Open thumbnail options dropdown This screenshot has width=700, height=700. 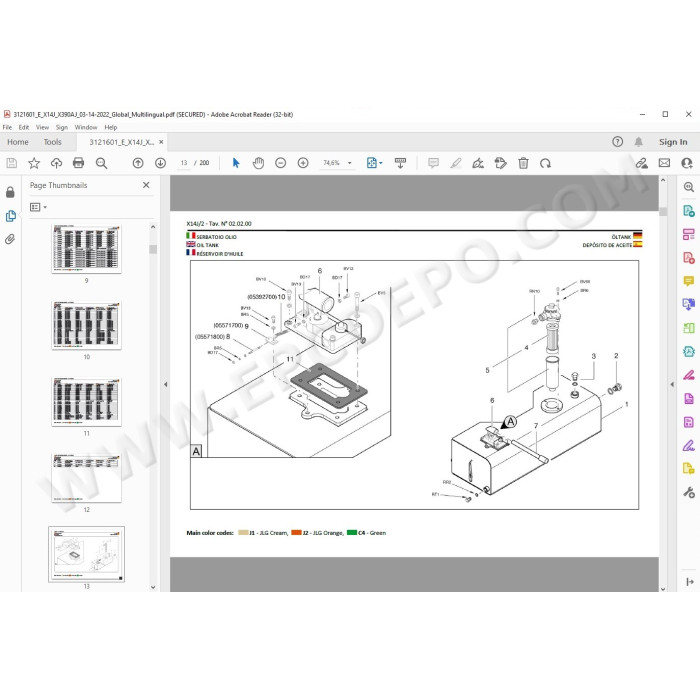click(x=38, y=207)
